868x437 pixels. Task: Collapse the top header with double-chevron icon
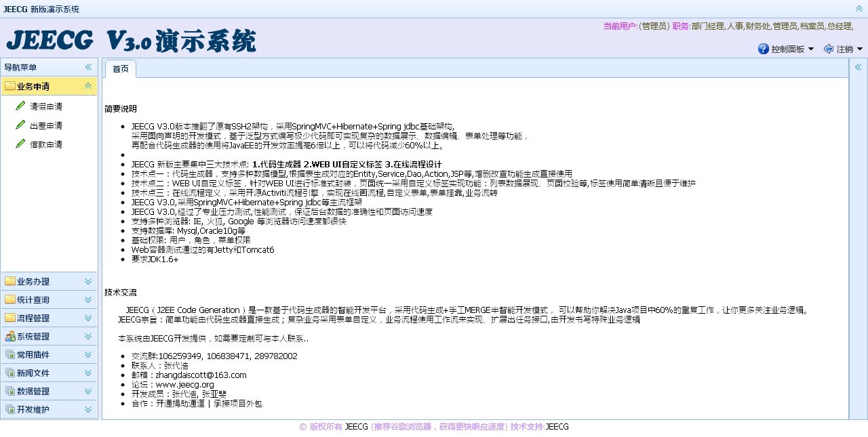859,8
